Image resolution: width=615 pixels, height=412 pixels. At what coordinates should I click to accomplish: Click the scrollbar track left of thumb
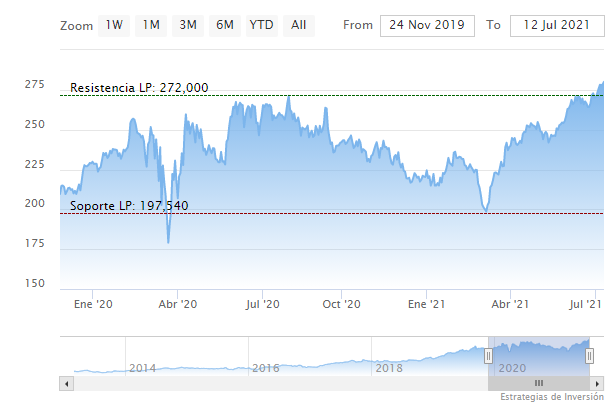280,383
